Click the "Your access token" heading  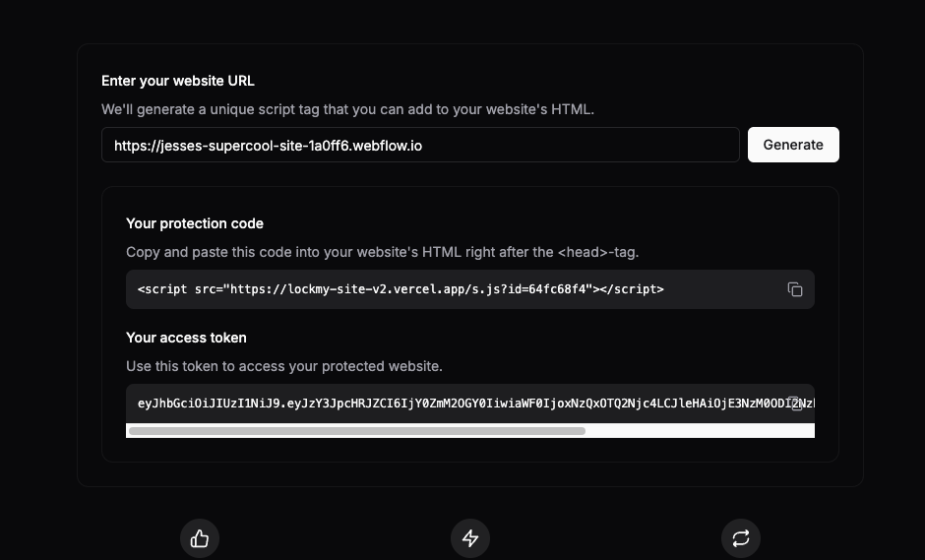point(186,338)
